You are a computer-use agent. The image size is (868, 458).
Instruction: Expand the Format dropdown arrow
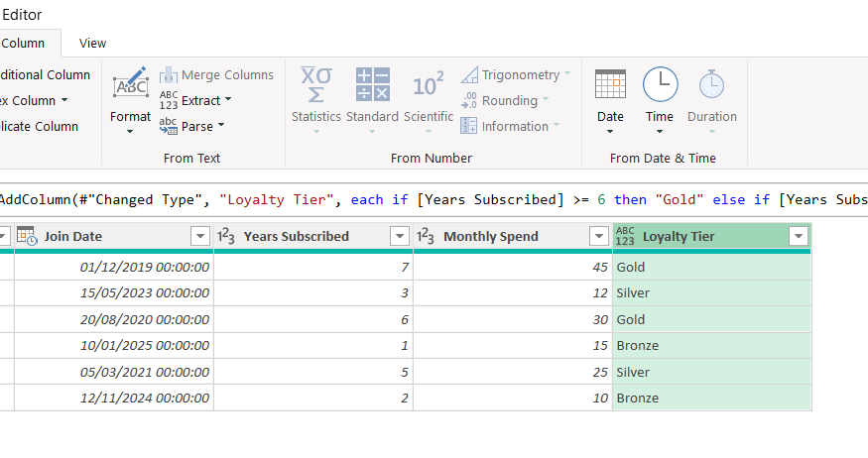point(130,132)
